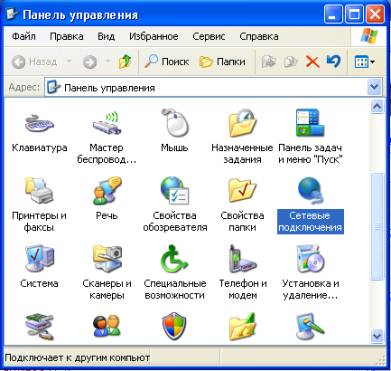
Task: Select the two users accounts icon
Action: (107, 326)
